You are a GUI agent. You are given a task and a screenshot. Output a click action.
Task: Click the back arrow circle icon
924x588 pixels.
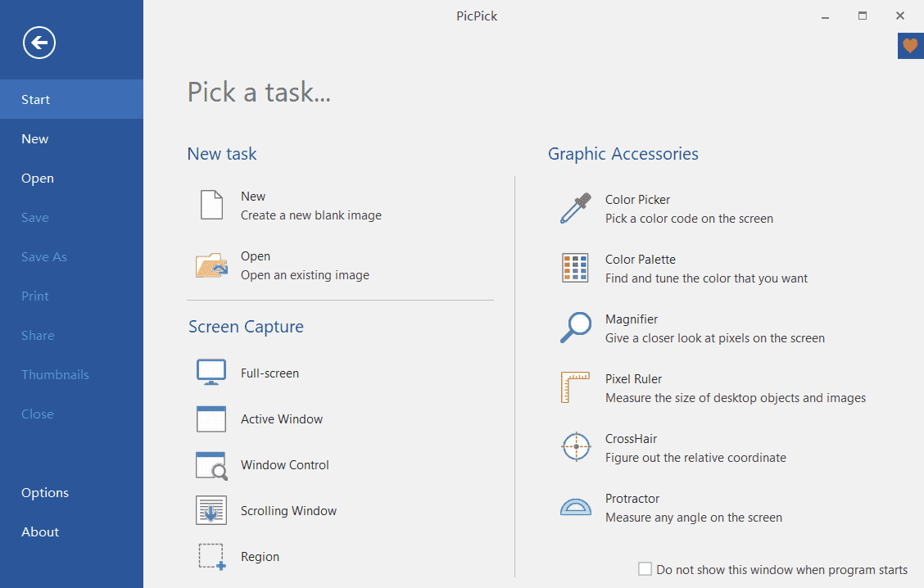pos(39,43)
